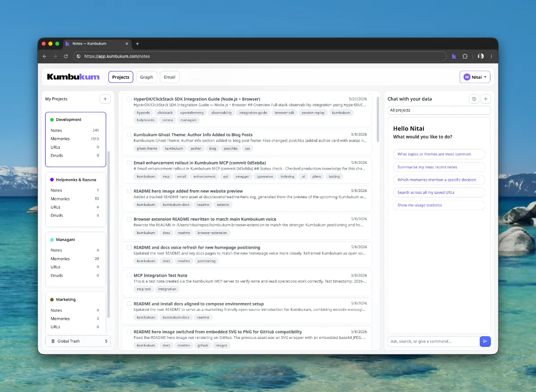Check README and docs voice refresh checkbox

[x=129, y=247]
